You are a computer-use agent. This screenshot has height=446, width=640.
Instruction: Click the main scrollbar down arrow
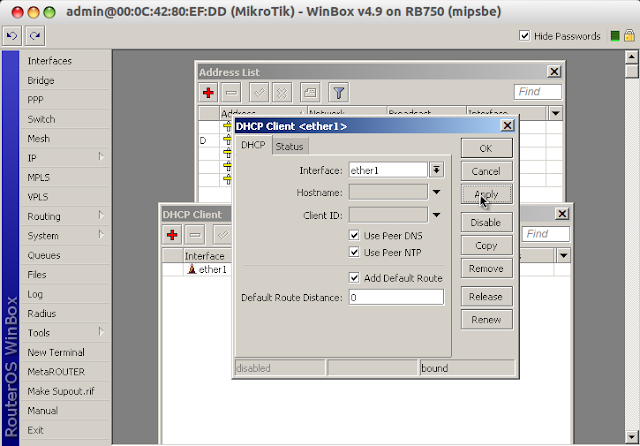[x=631, y=437]
